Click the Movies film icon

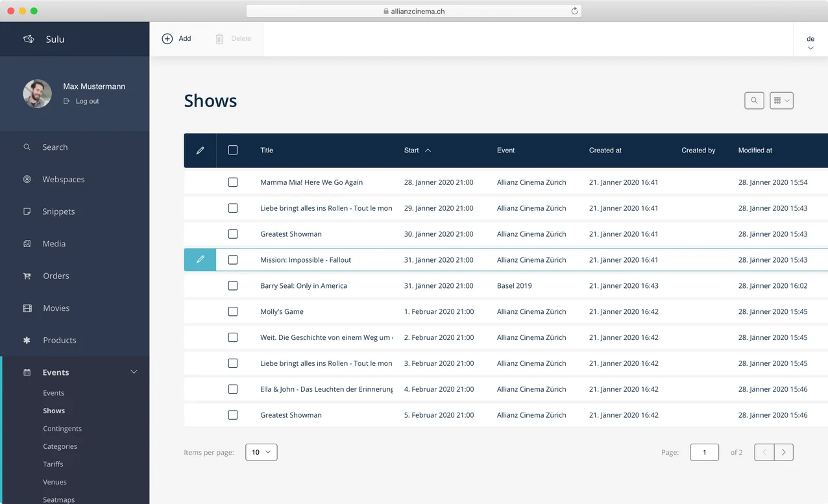27,307
